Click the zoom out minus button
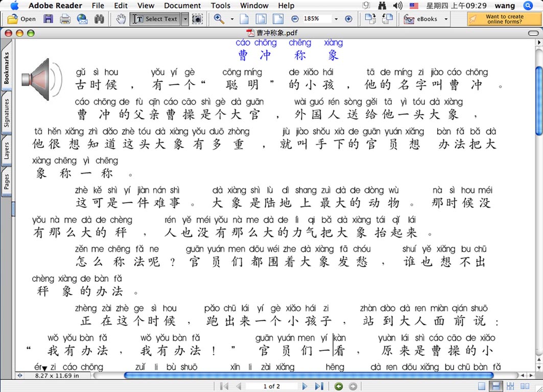543x392 pixels. point(295,19)
